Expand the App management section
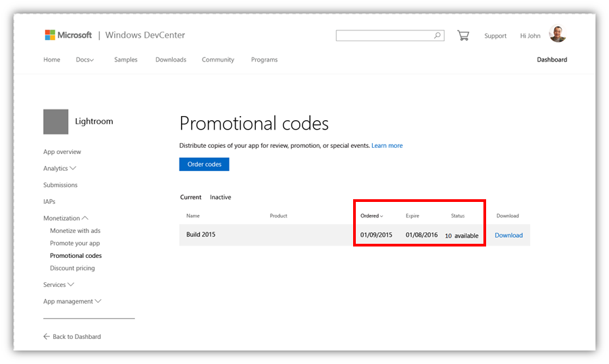This screenshot has height=364, width=609. [x=99, y=301]
